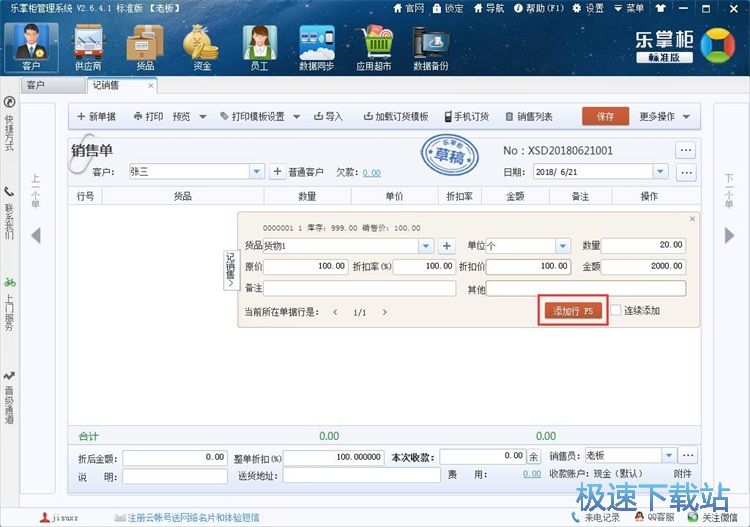Open 联系我们 phone sidebar item
This screenshot has width=750, height=527.
tap(10, 212)
